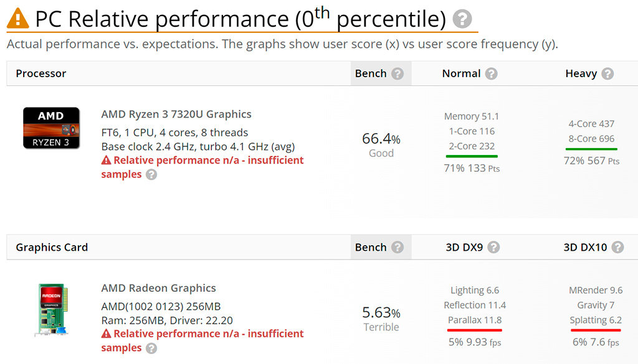Select the Graphics Card Bench column header
Image resolution: width=638 pixels, height=364 pixels.
click(381, 247)
